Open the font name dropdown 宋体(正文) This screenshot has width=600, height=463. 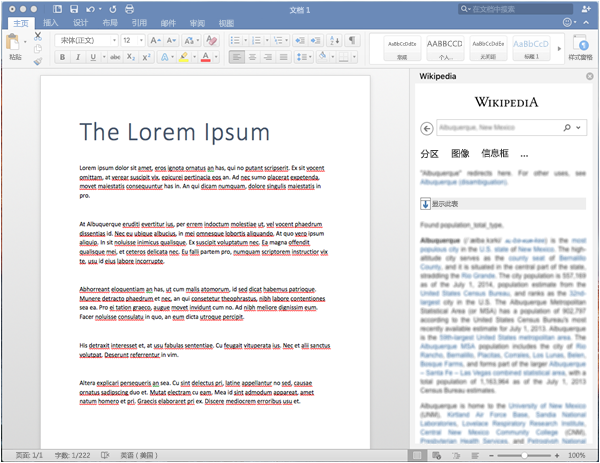coord(86,40)
